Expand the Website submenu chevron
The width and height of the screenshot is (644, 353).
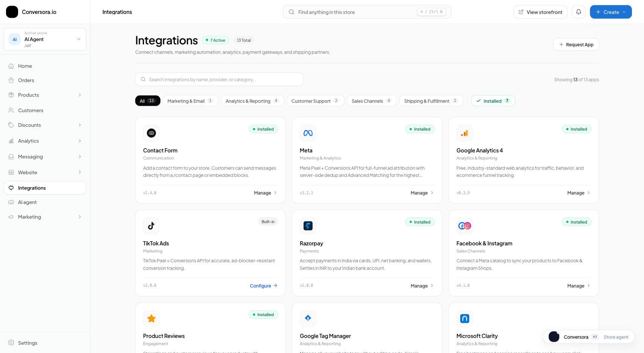80,172
